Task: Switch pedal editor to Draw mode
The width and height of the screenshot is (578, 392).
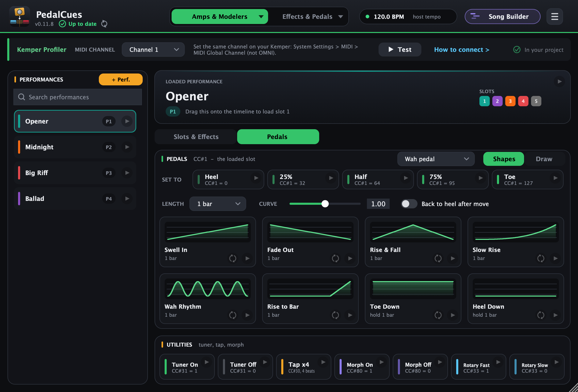Action: coord(544,159)
